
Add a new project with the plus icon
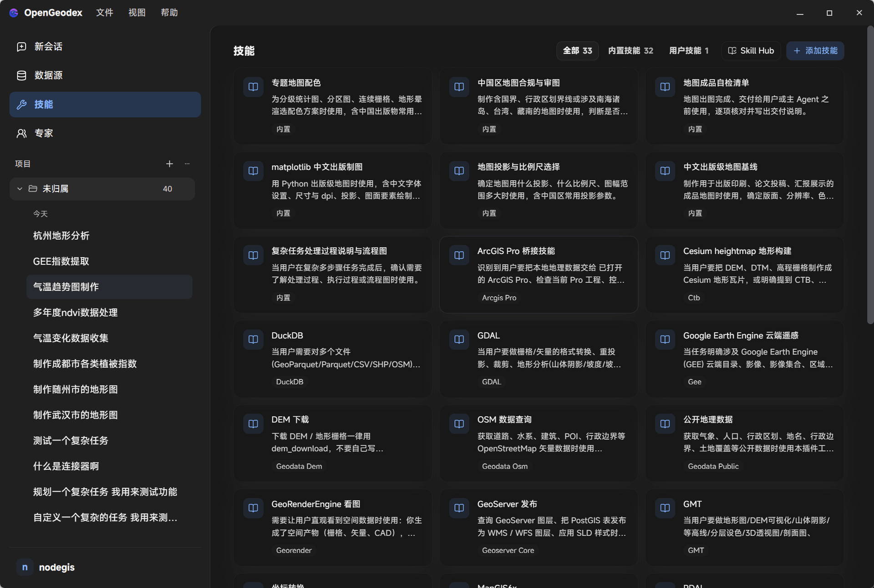click(169, 164)
